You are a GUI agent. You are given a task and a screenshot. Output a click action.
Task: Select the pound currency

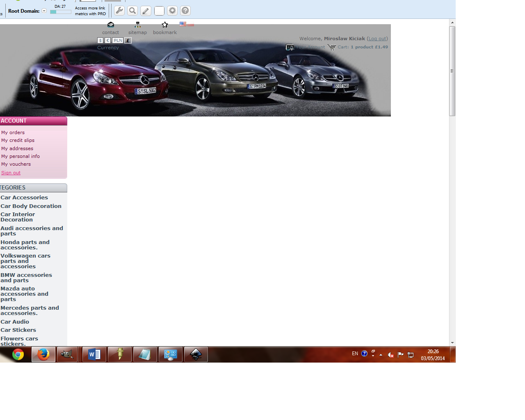[x=128, y=41]
